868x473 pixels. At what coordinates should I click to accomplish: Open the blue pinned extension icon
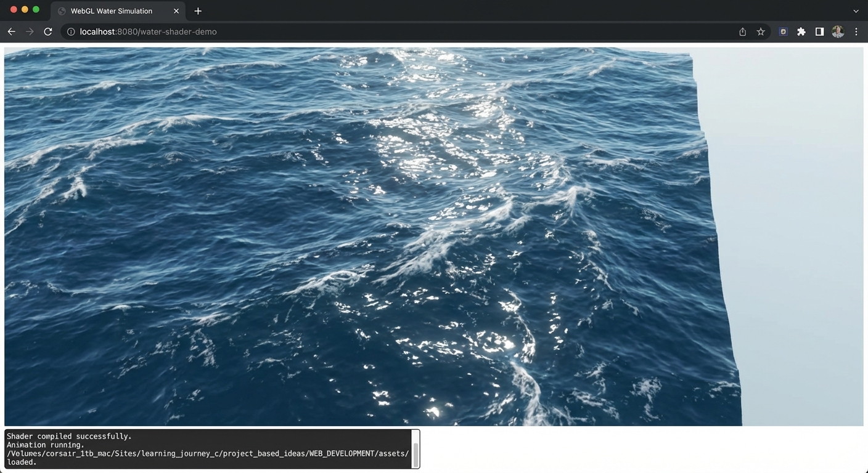click(x=783, y=31)
